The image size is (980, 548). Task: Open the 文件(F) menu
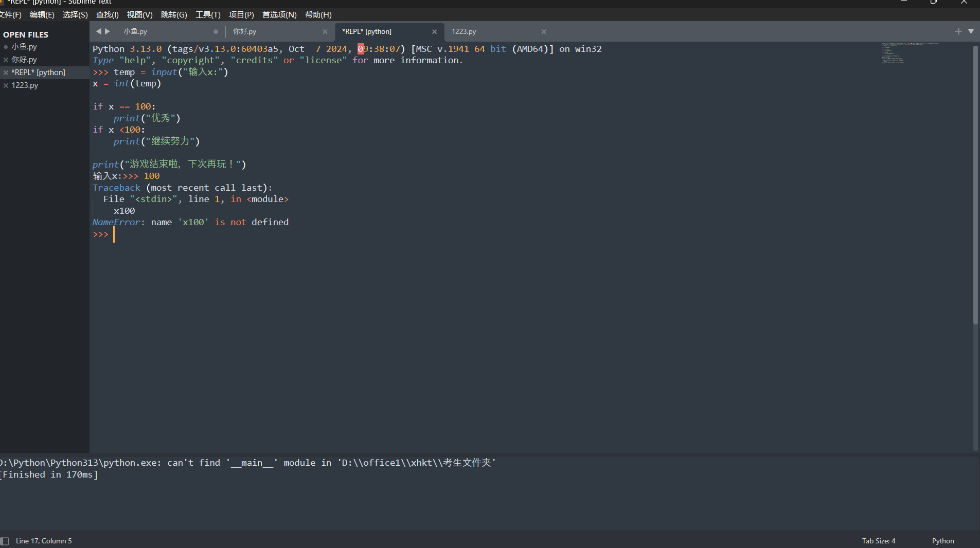pyautogui.click(x=10, y=15)
